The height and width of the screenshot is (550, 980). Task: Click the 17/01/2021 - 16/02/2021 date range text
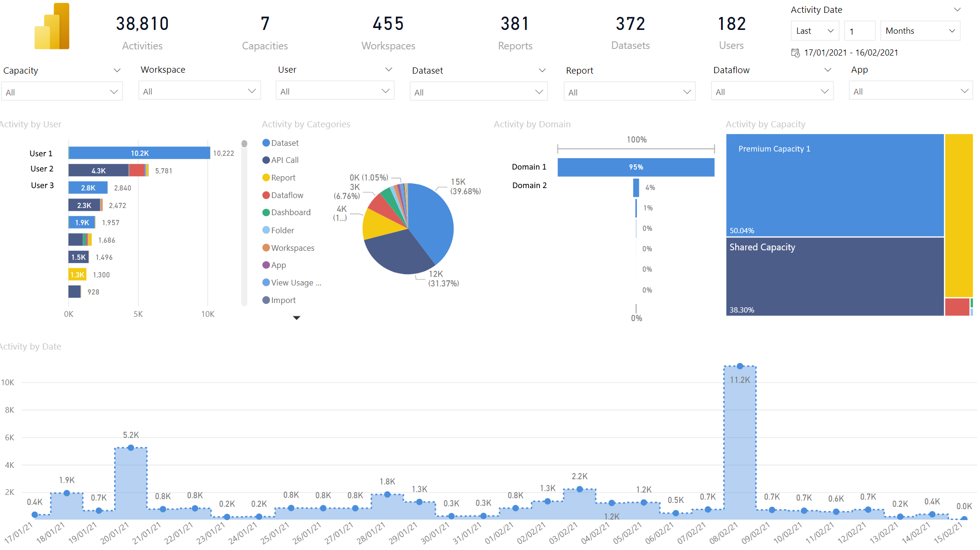pyautogui.click(x=851, y=53)
